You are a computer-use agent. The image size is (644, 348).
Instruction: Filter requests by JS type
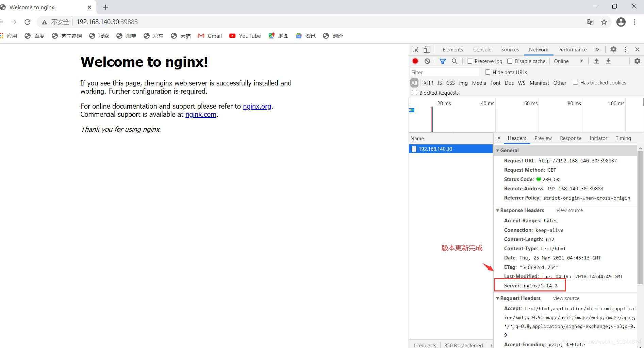click(440, 83)
